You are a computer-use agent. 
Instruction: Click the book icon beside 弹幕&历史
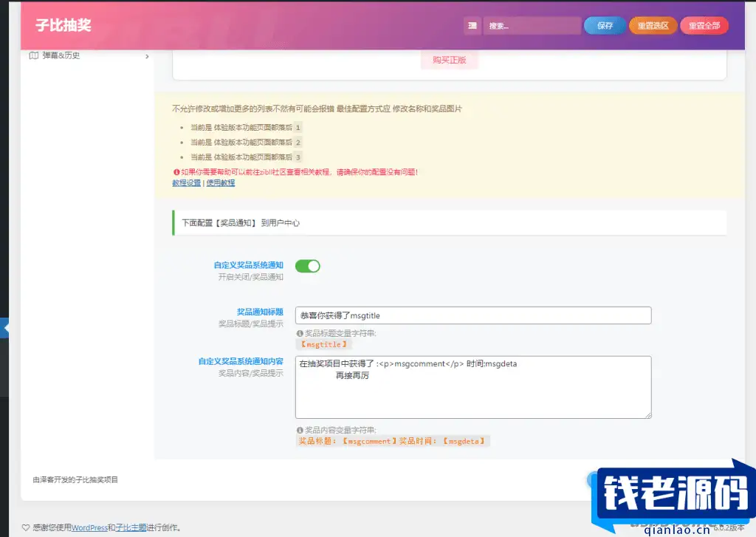pos(34,55)
